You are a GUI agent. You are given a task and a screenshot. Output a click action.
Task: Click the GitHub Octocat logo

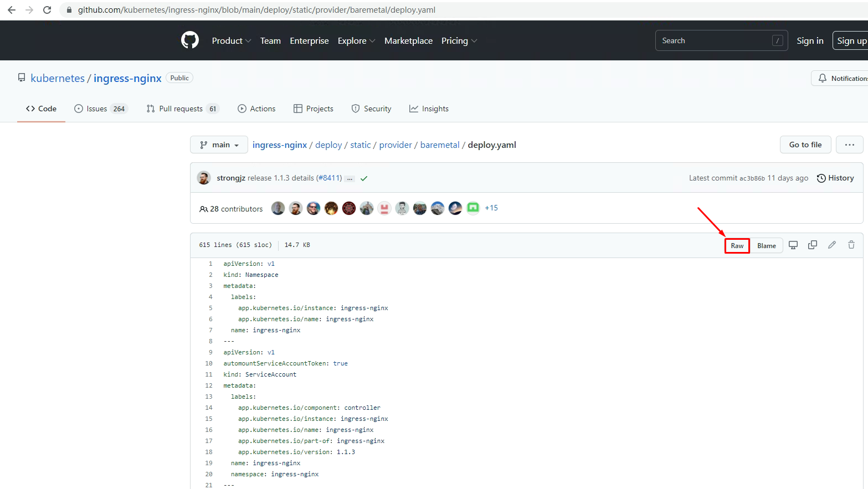coord(189,40)
